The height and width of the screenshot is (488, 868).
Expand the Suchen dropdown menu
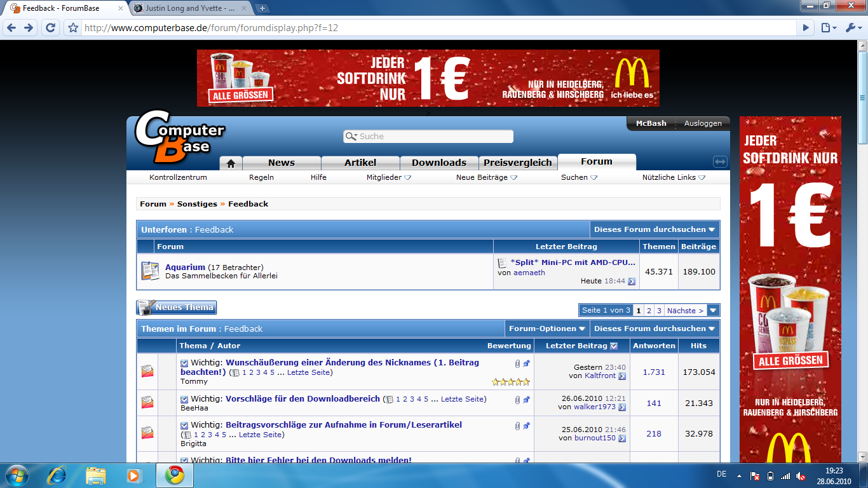(x=579, y=177)
